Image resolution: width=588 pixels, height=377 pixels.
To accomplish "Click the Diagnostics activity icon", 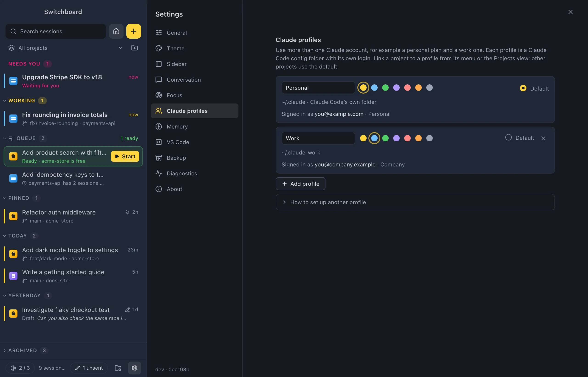I will [x=159, y=174].
